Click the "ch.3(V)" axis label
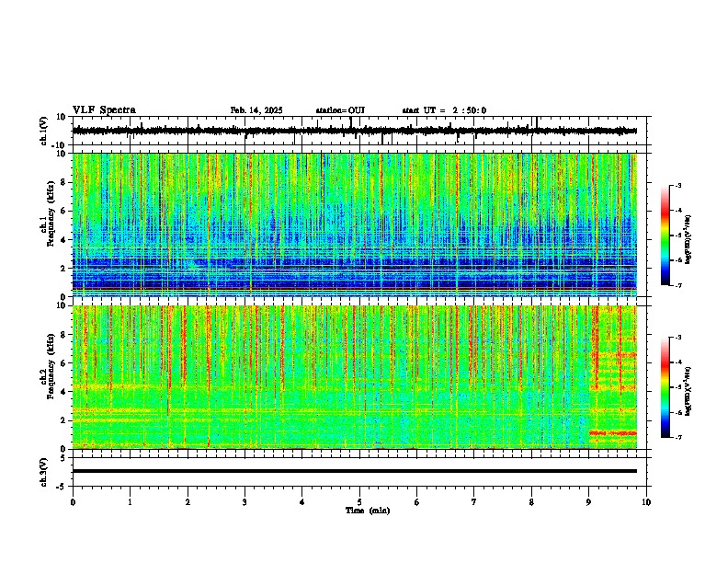728x563 pixels. (44, 473)
